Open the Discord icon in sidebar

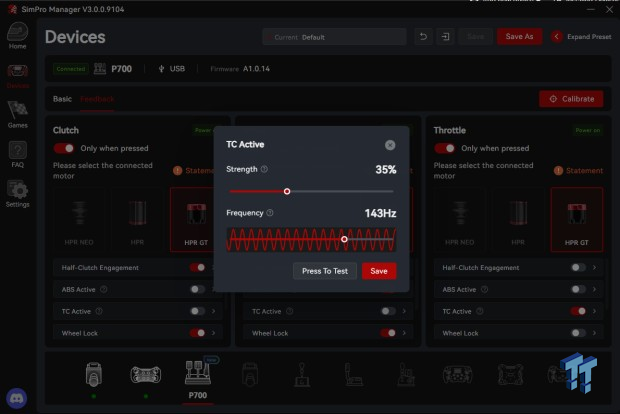pos(17,398)
